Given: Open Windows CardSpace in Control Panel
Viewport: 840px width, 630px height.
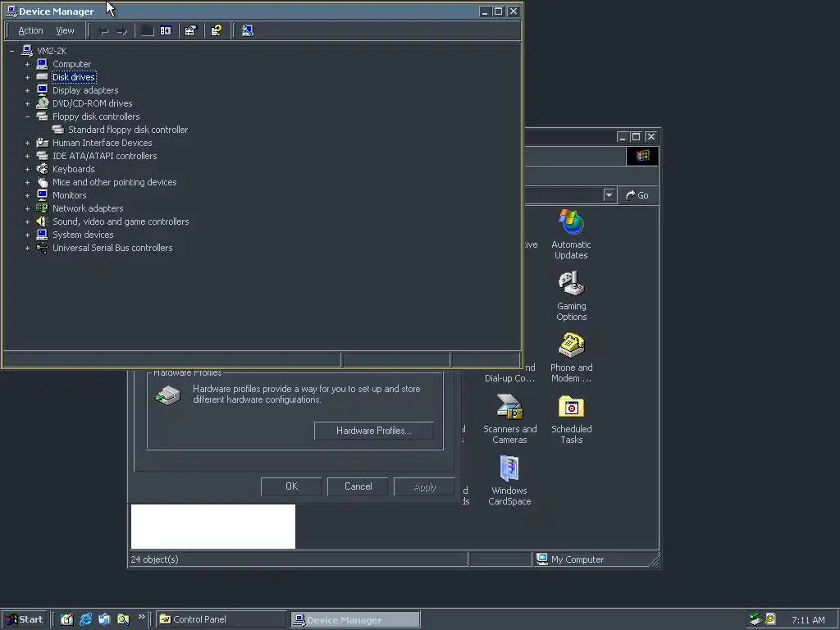Looking at the screenshot, I should click(509, 481).
